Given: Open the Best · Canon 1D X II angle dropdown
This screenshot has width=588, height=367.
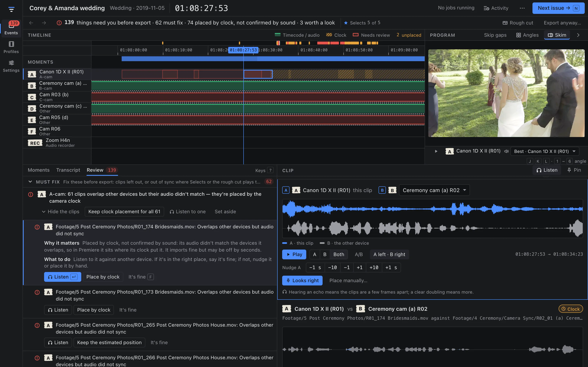Looking at the screenshot, I should tap(545, 151).
